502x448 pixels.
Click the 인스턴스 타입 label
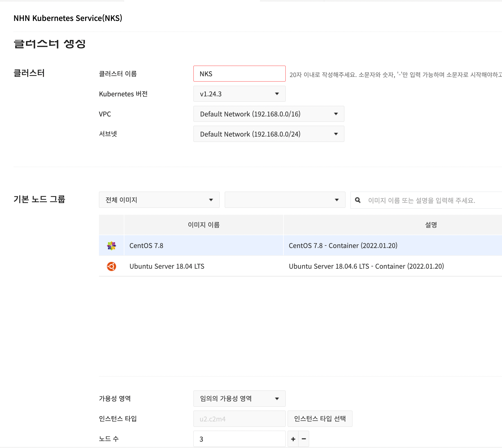point(118,419)
